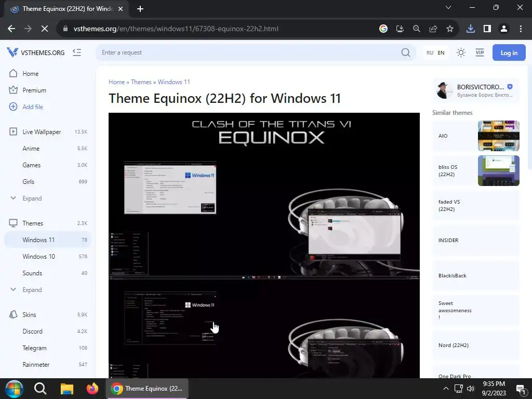Open the Skins category
Viewport: 532px width, 399px height.
pos(47,314)
